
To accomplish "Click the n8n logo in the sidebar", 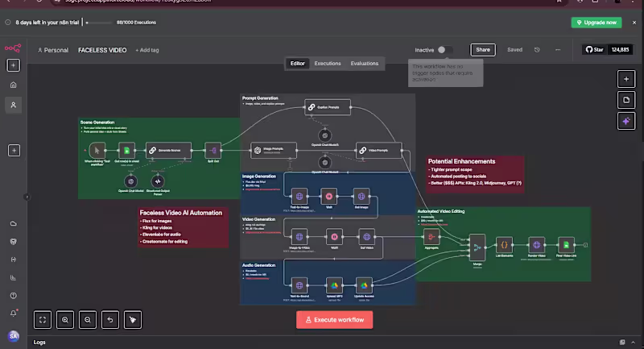I will (x=13, y=48).
